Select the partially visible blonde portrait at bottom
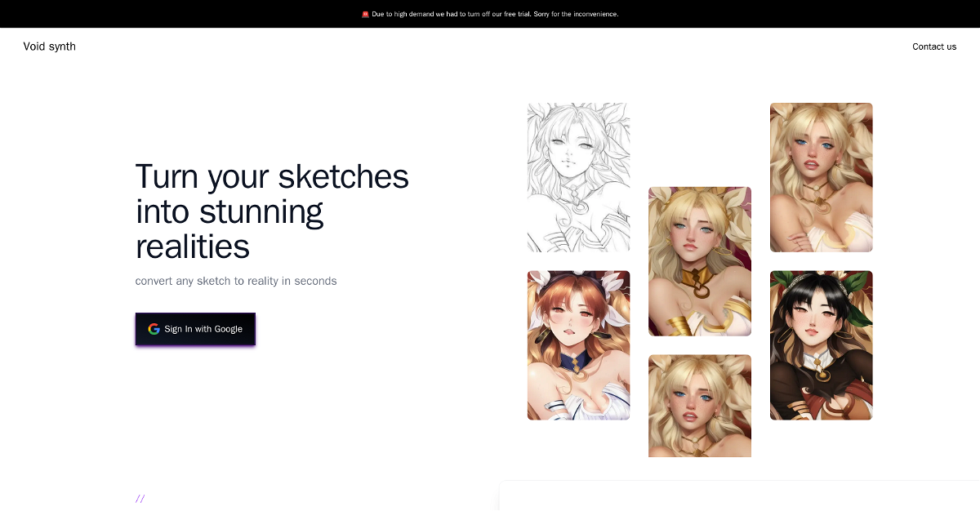The image size is (980, 511). point(700,406)
